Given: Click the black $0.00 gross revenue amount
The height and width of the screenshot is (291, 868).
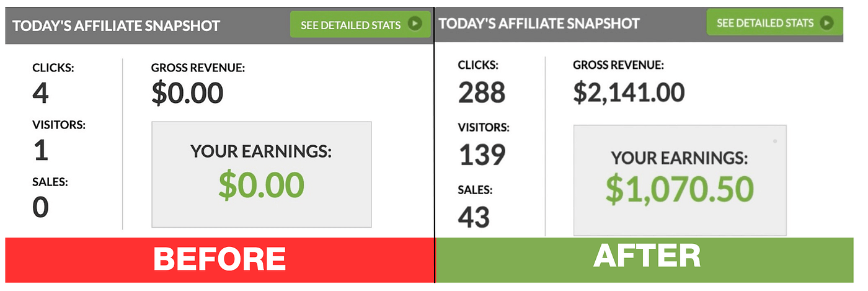Looking at the screenshot, I should click(x=187, y=94).
